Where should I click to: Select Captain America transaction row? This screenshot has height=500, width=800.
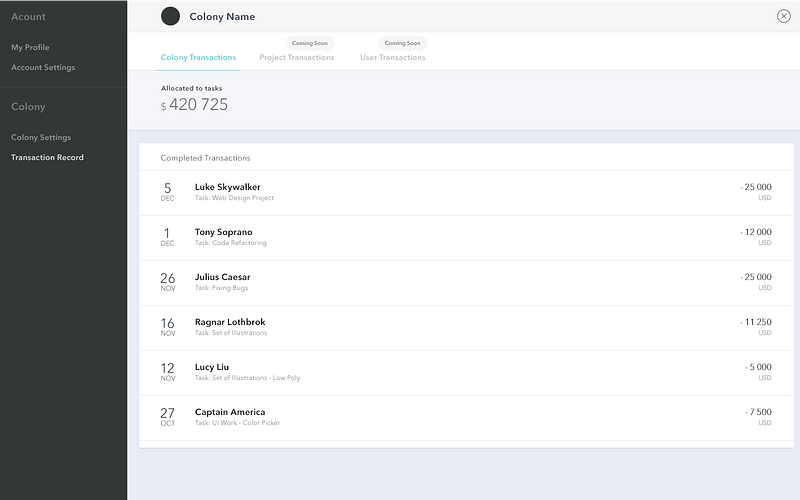[x=466, y=417]
